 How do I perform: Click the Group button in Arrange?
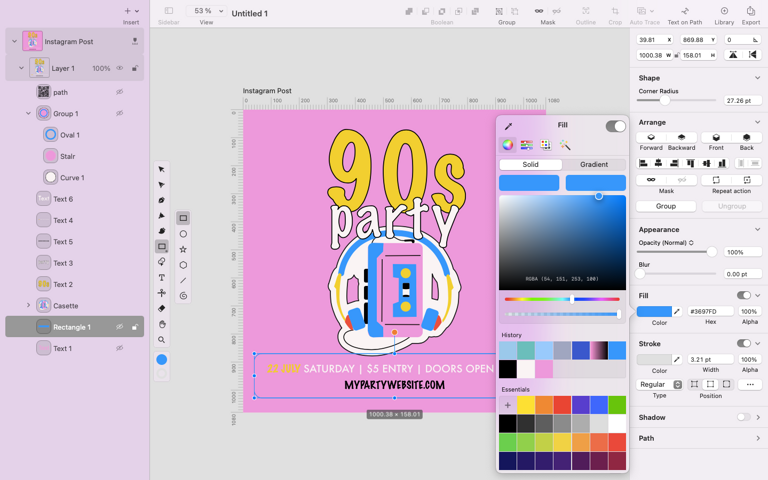coord(666,206)
